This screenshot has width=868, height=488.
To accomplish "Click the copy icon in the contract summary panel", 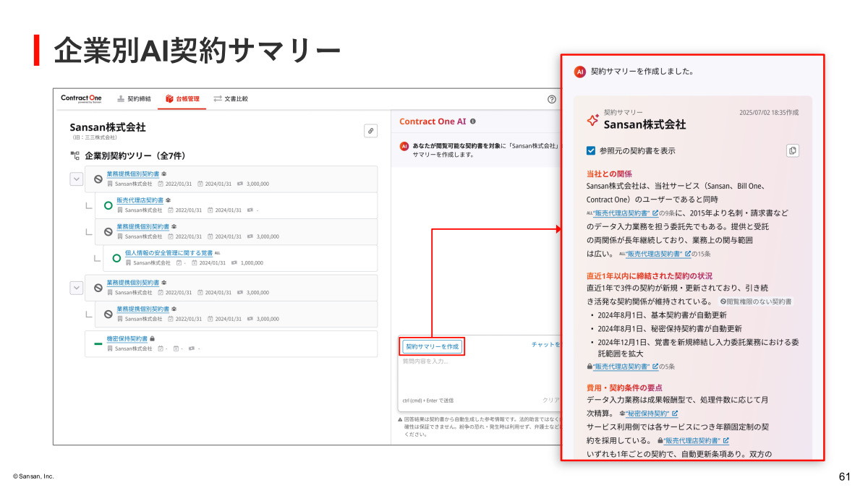I will 793,151.
